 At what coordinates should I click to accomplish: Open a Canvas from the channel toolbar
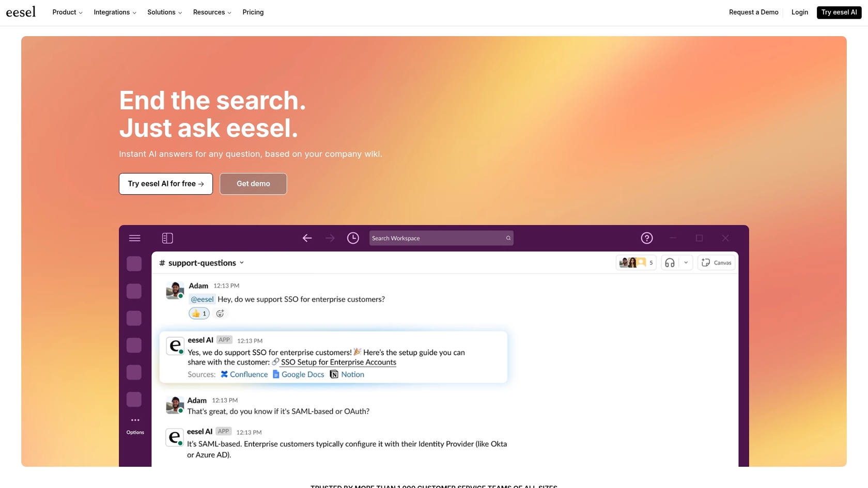pos(716,262)
